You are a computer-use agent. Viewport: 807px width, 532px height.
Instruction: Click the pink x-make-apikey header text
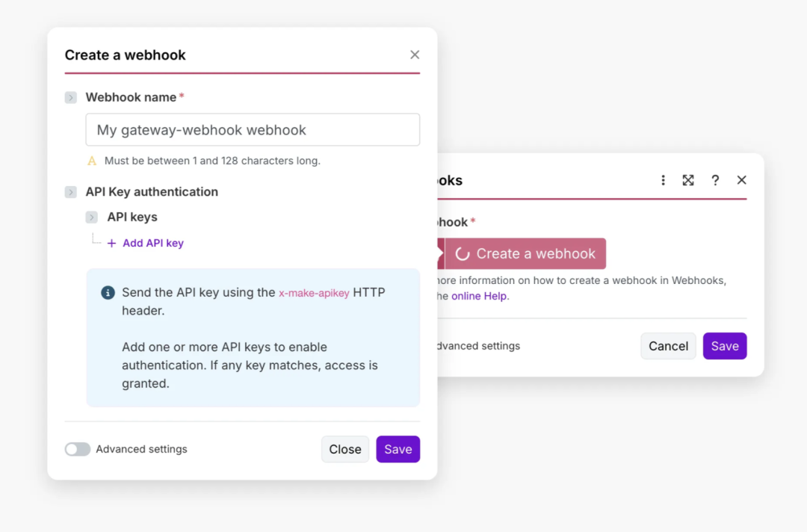click(x=314, y=293)
